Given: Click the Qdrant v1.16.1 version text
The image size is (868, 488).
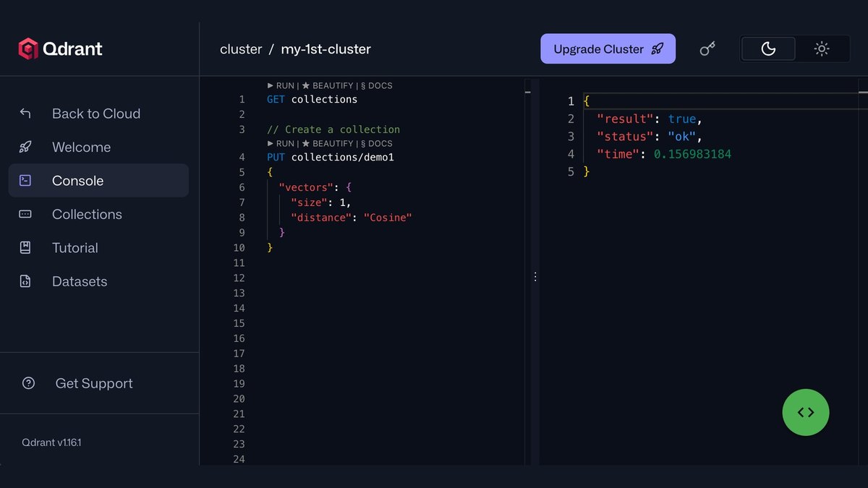Looking at the screenshot, I should [x=51, y=442].
